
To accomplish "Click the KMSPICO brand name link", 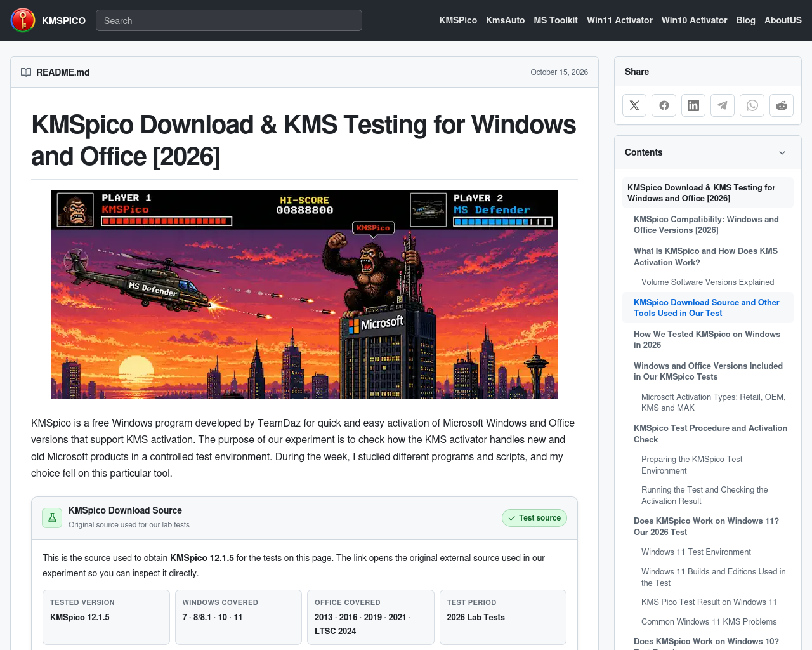I will point(63,20).
